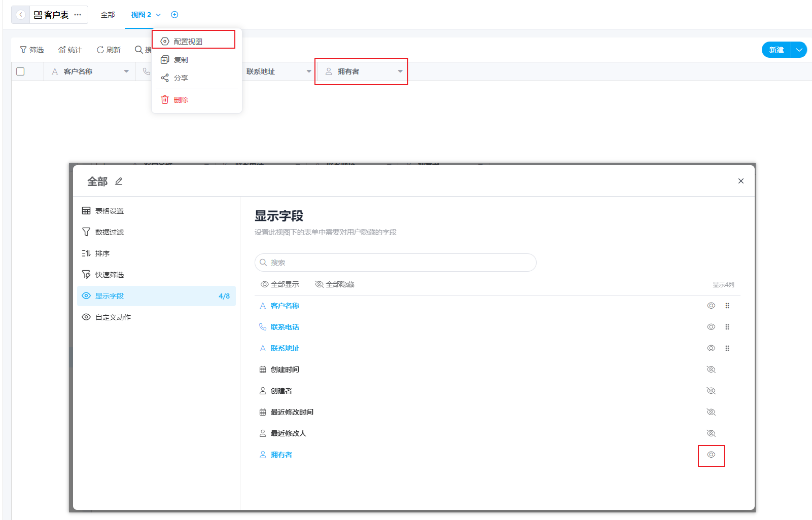812x520 pixels.
Task: Click the drag handle on the 客户名称 row
Action: (x=727, y=306)
